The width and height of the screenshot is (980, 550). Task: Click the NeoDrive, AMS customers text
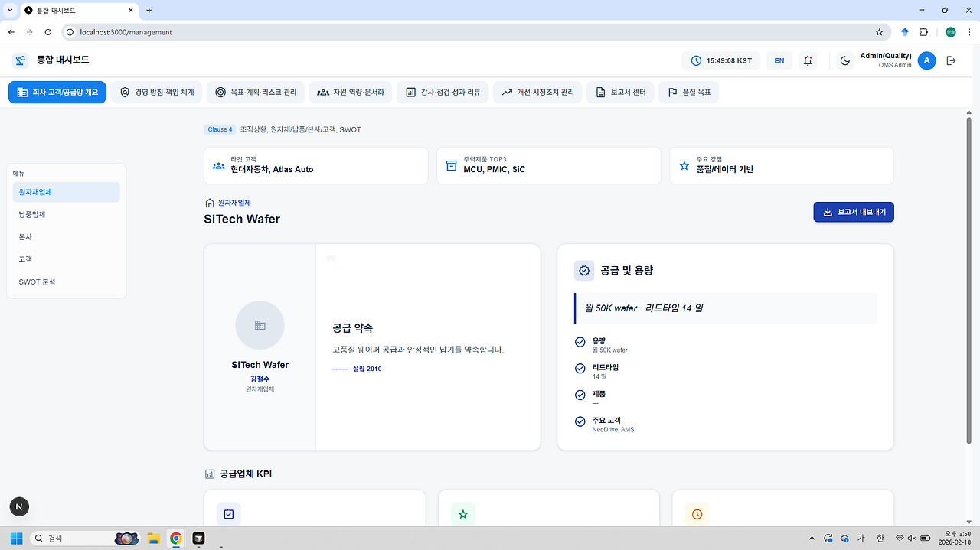[x=613, y=430]
